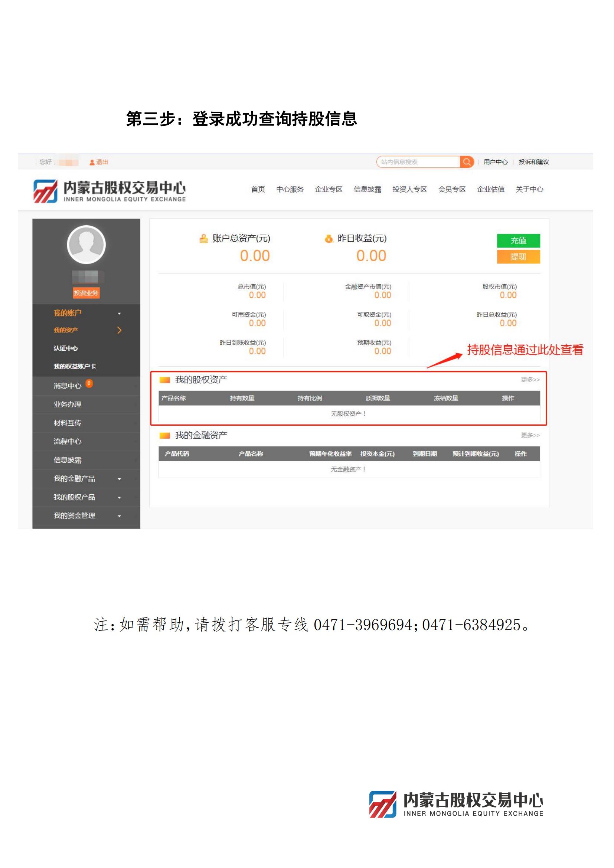Open the 信息披露 top navigation item
Image resolution: width=614 pixels, height=868 pixels.
tap(367, 189)
